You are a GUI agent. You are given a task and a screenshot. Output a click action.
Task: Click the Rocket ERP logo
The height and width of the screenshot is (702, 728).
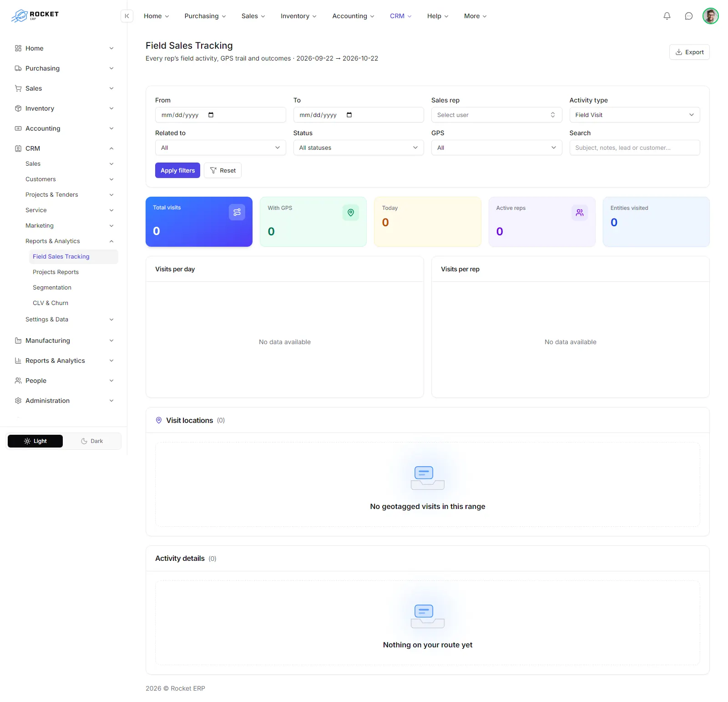pyautogui.click(x=35, y=15)
